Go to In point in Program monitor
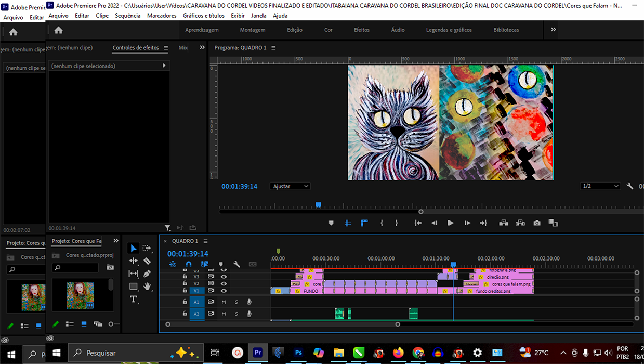The height and width of the screenshot is (364, 644). pos(418,223)
